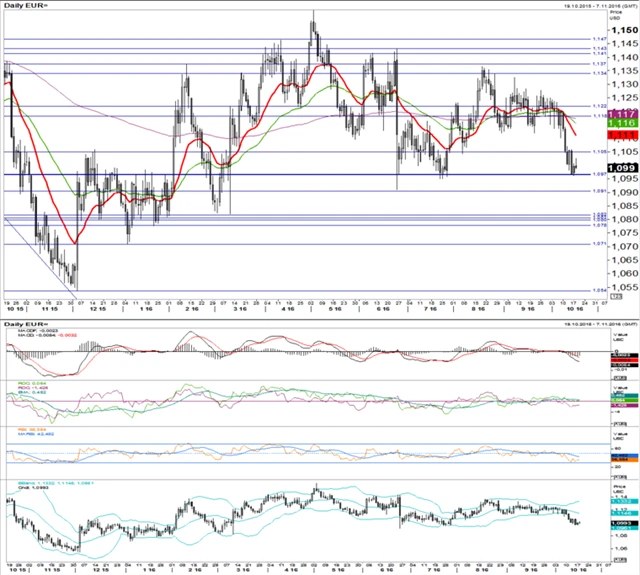Click the lower panel title 'Daily EUR='
The image size is (640, 575).
click(x=27, y=324)
